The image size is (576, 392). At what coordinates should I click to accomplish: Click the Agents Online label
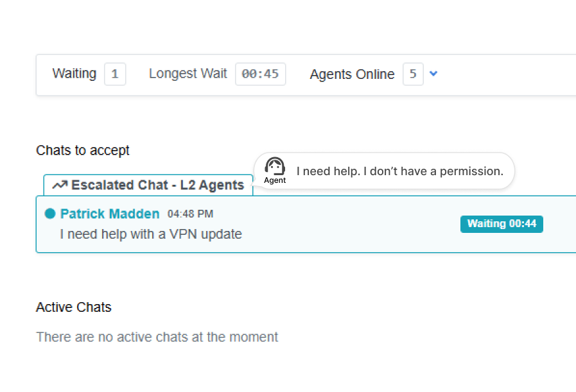coord(352,74)
